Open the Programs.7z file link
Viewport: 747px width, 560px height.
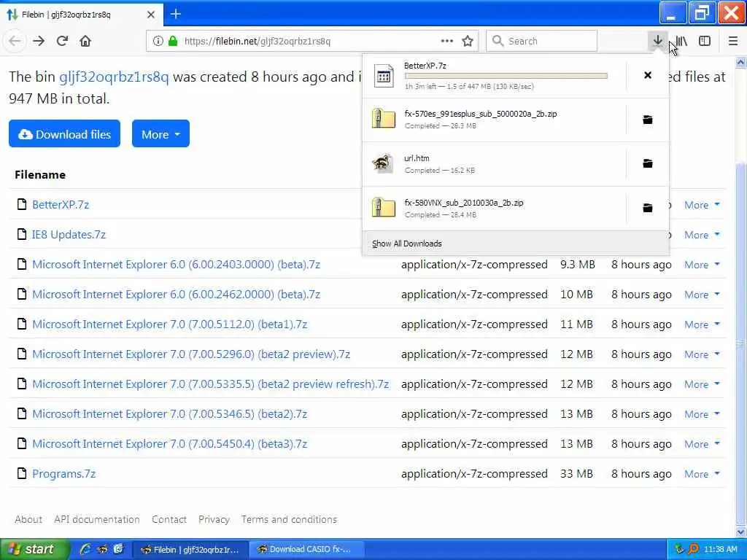coord(64,473)
